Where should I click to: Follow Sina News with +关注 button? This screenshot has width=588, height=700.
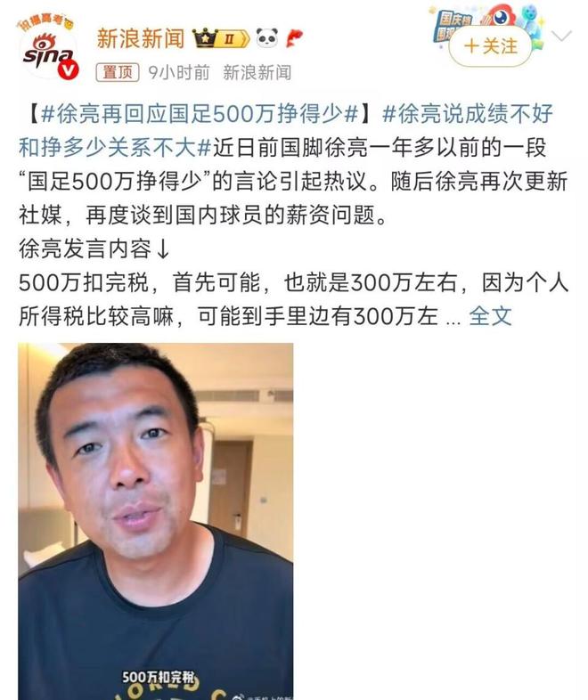490,46
